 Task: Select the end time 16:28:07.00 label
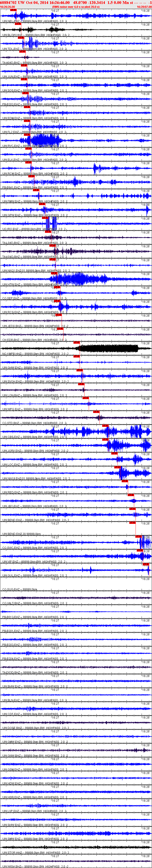[144, 7]
